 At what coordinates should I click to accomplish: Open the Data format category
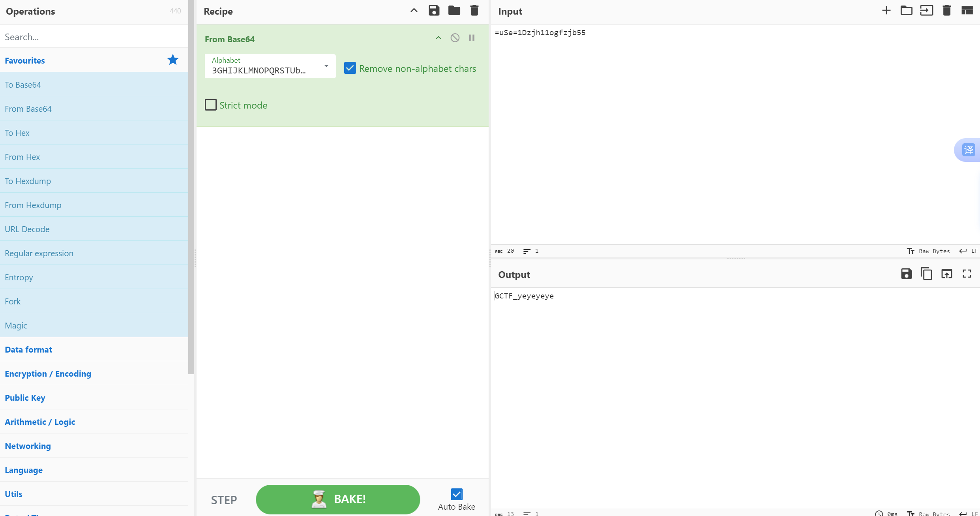click(28, 349)
